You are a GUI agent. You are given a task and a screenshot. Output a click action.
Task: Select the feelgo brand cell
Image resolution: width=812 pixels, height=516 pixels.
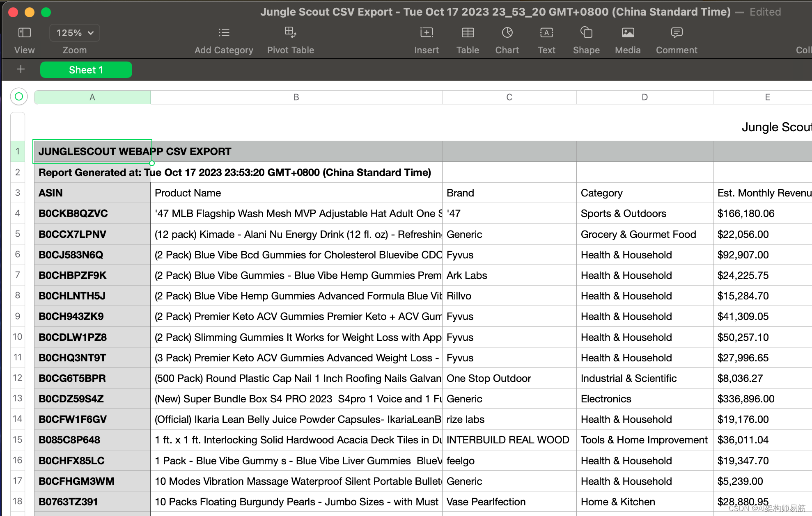coord(509,461)
